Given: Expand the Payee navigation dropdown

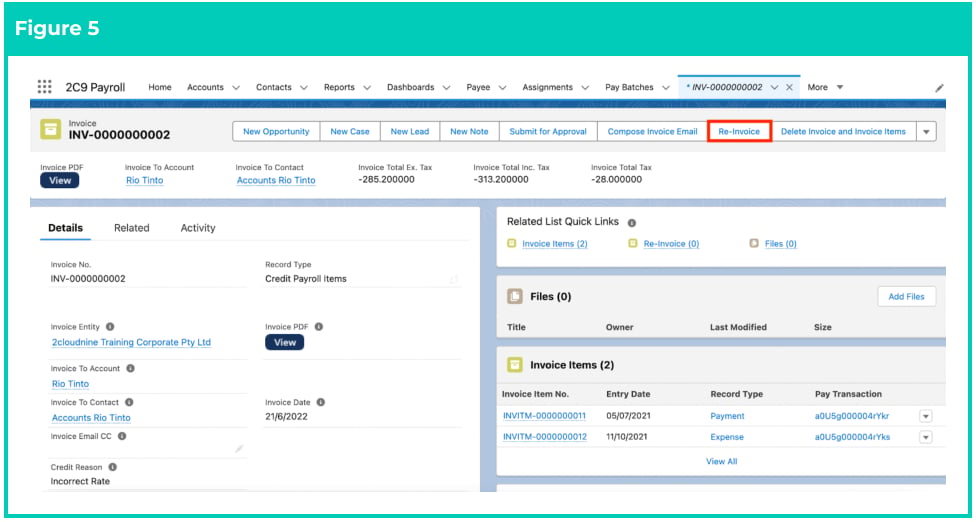Looking at the screenshot, I should point(502,88).
